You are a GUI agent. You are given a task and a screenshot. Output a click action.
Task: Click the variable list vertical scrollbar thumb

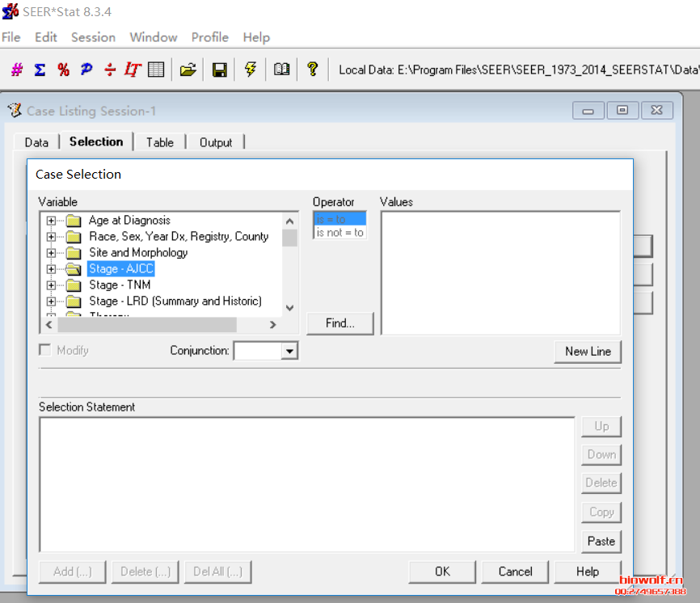tap(289, 238)
